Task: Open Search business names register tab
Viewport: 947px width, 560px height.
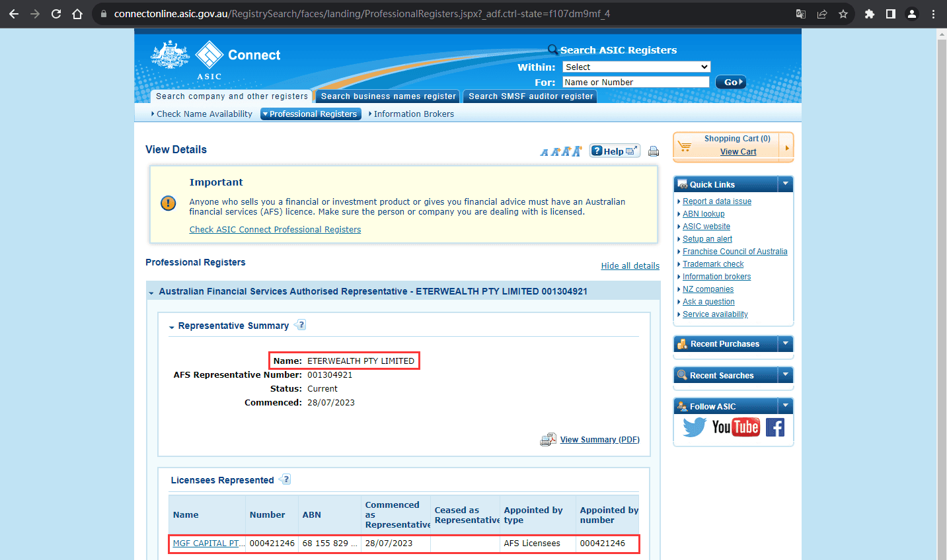Action: [389, 96]
